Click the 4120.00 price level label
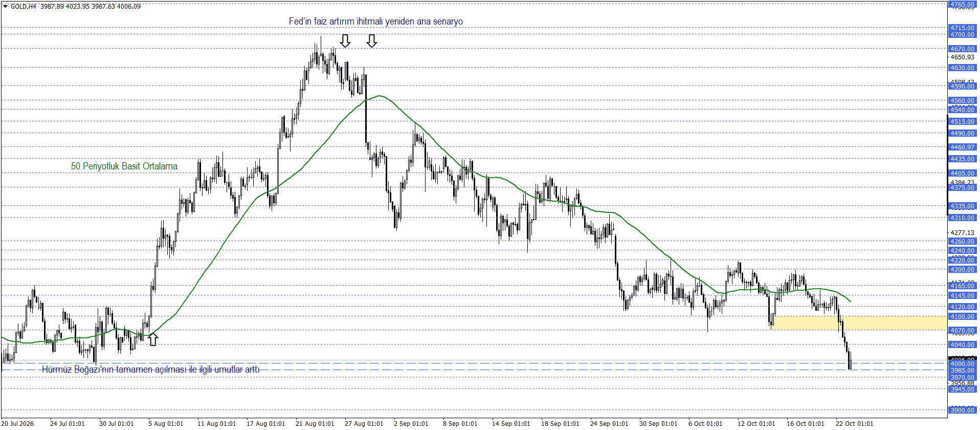980x430 pixels. [963, 307]
